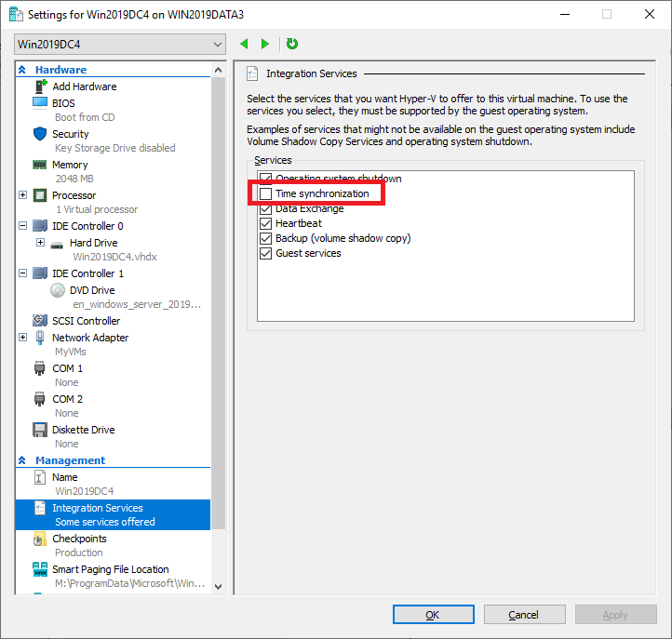The width and height of the screenshot is (672, 639).
Task: Collapse the Management section chevron
Action: [x=22, y=460]
